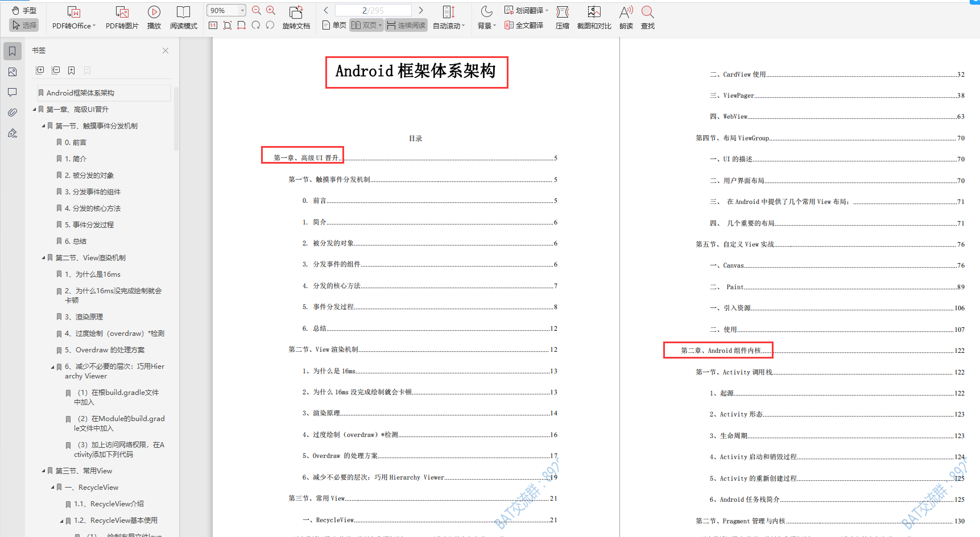Collapse 第一章、高级UI晋升 bookmark node
The height and width of the screenshot is (537, 980).
pyautogui.click(x=34, y=109)
